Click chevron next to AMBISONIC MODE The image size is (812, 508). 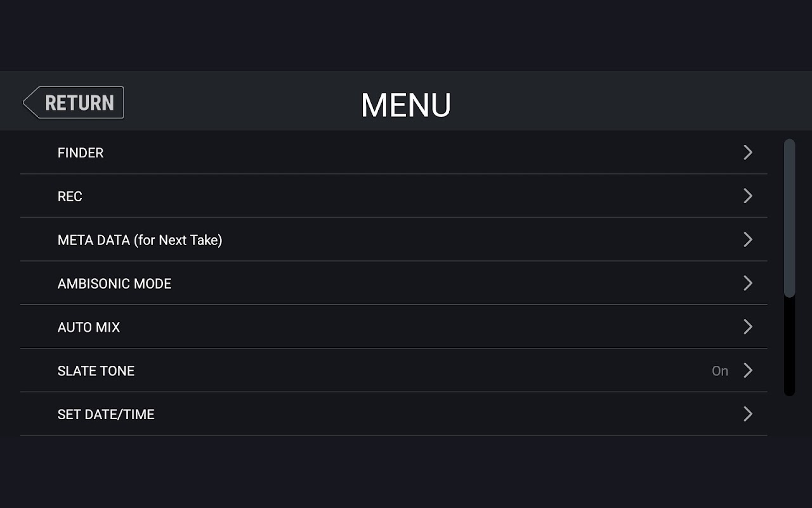[x=748, y=283]
